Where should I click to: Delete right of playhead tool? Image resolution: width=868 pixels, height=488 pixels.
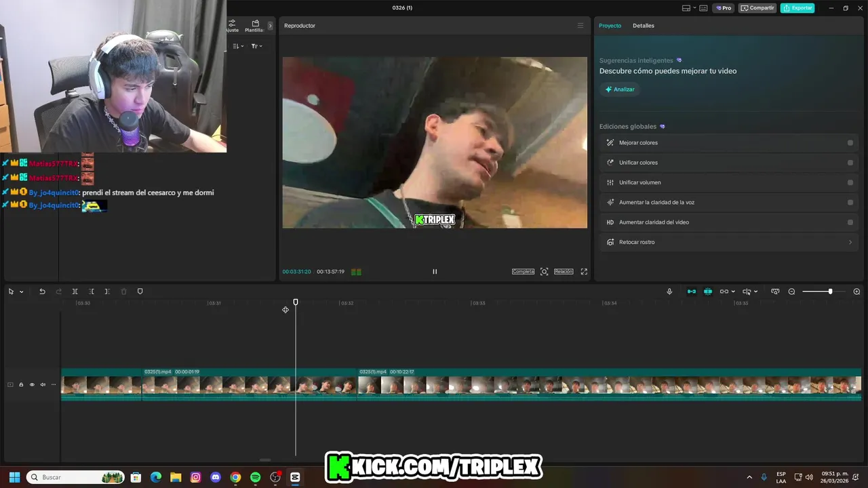point(107,291)
